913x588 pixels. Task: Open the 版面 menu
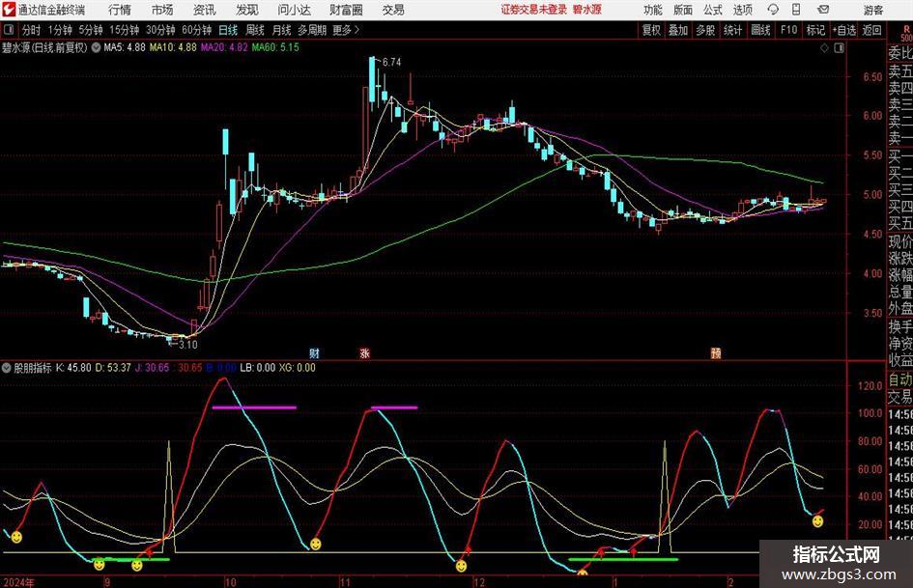pos(682,10)
